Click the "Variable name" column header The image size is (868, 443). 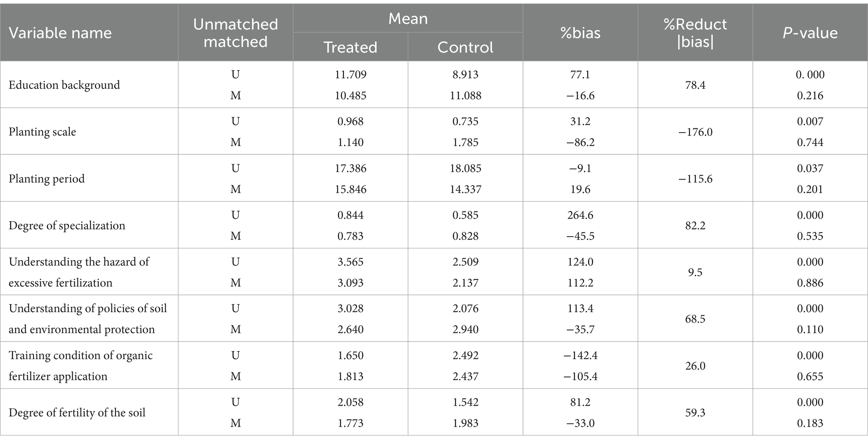click(60, 33)
